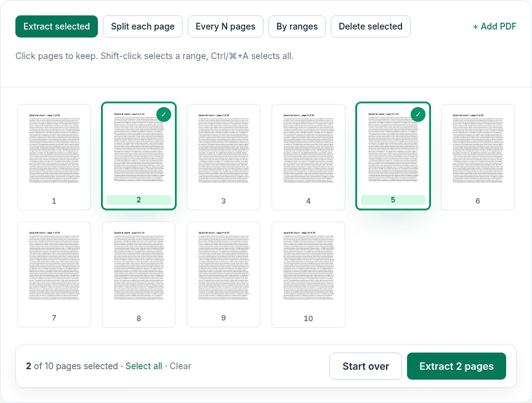Select page 10 thumbnail
The width and height of the screenshot is (532, 403).
pyautogui.click(x=308, y=274)
